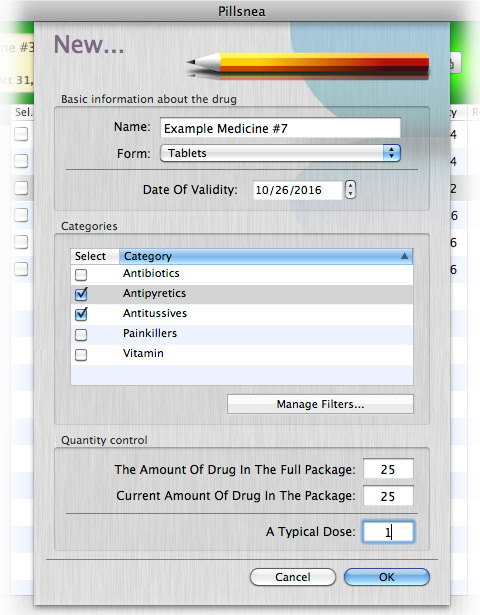
Task: Uncheck the Antipyretics category checkbox
Action: tap(81, 294)
